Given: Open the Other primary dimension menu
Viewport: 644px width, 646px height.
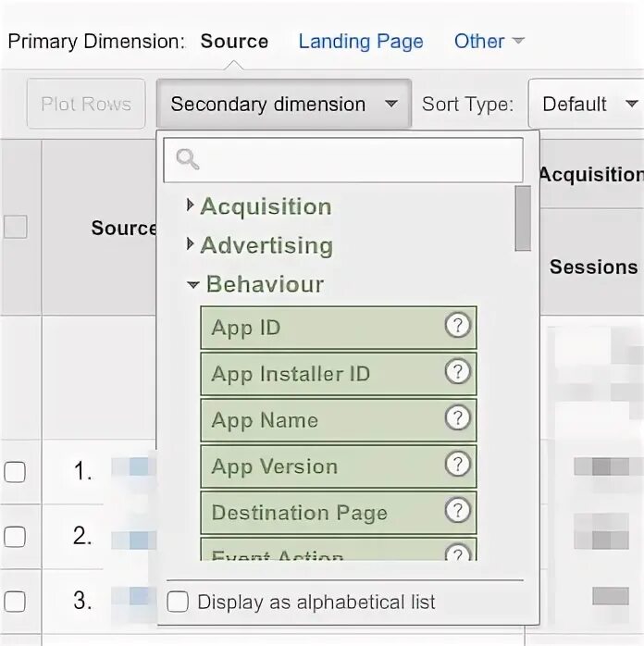Looking at the screenshot, I should click(x=489, y=42).
